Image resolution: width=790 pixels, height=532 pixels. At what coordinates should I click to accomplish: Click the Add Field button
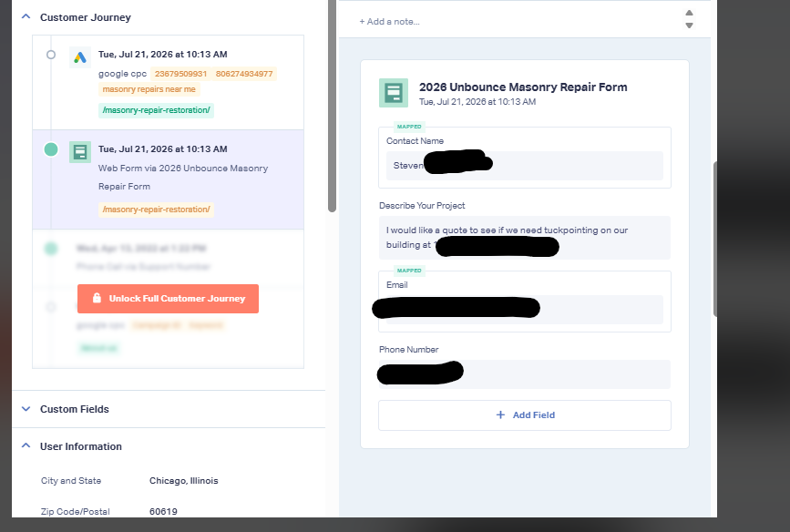(x=525, y=415)
